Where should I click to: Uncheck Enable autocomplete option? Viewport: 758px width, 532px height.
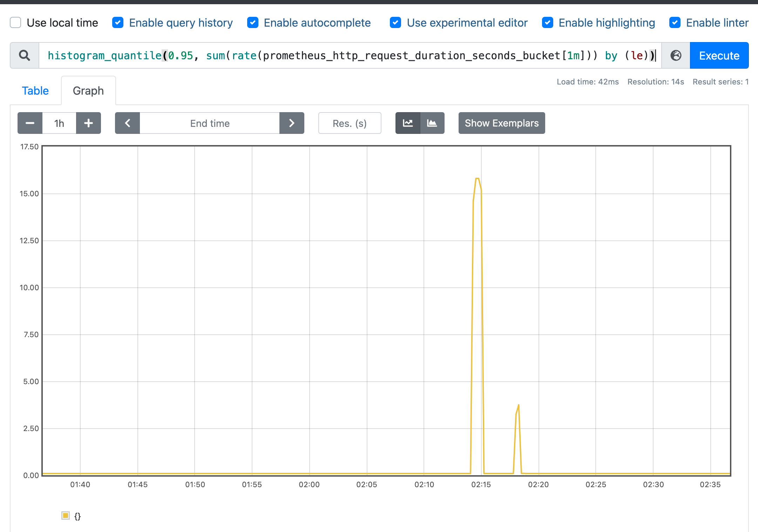coord(253,23)
